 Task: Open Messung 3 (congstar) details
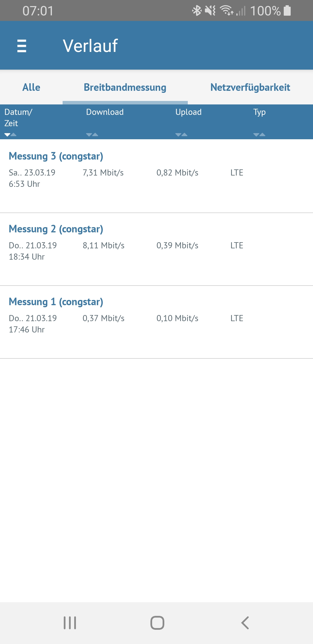click(x=56, y=156)
